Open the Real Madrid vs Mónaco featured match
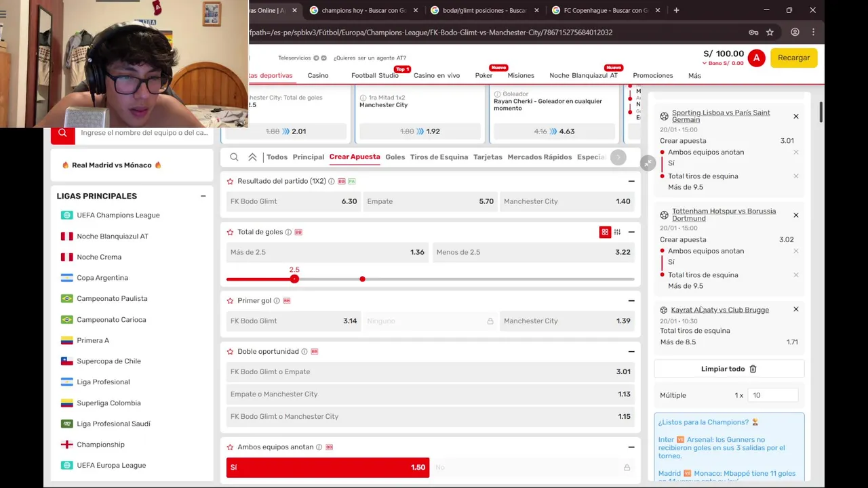The width and height of the screenshot is (868, 488). tap(112, 165)
